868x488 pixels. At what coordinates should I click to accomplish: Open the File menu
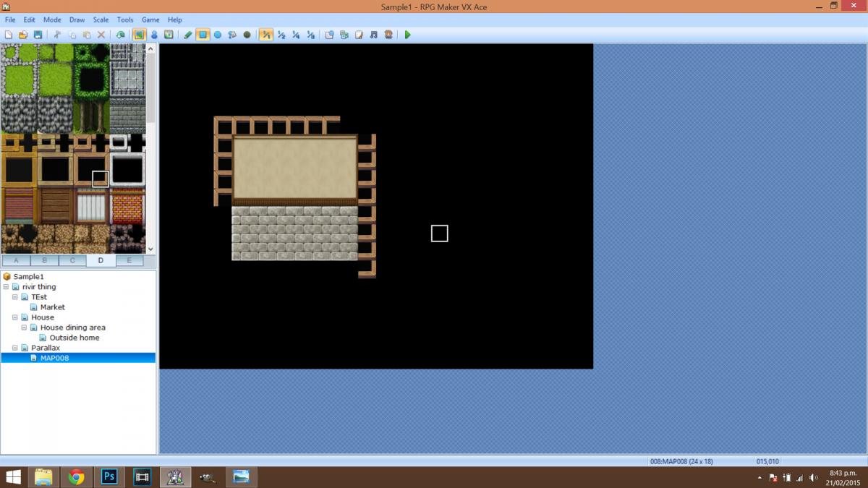(10, 20)
